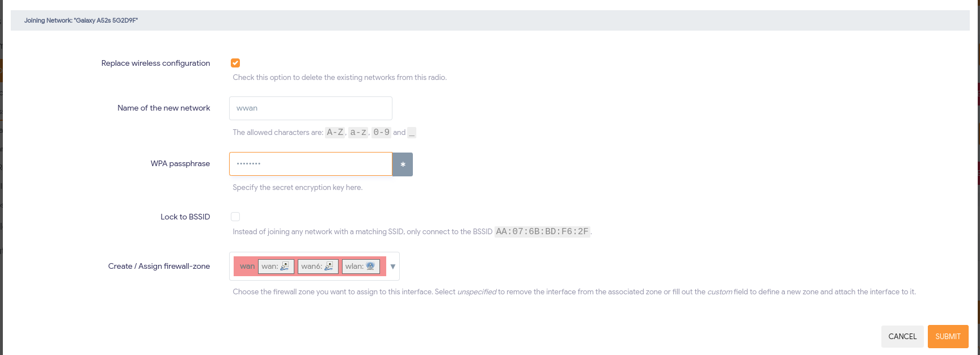Click the "Create / Assign firewall-zone" label
This screenshot has height=355, width=980.
point(159,266)
